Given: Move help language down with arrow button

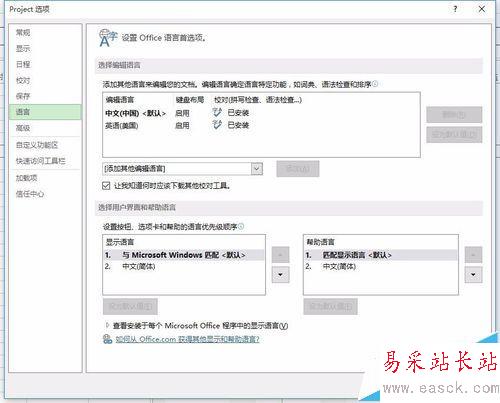Looking at the screenshot, I should pos(473,275).
